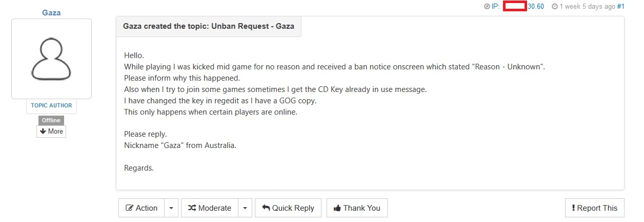Click the Offline status badge
644x222 pixels.
(51, 120)
